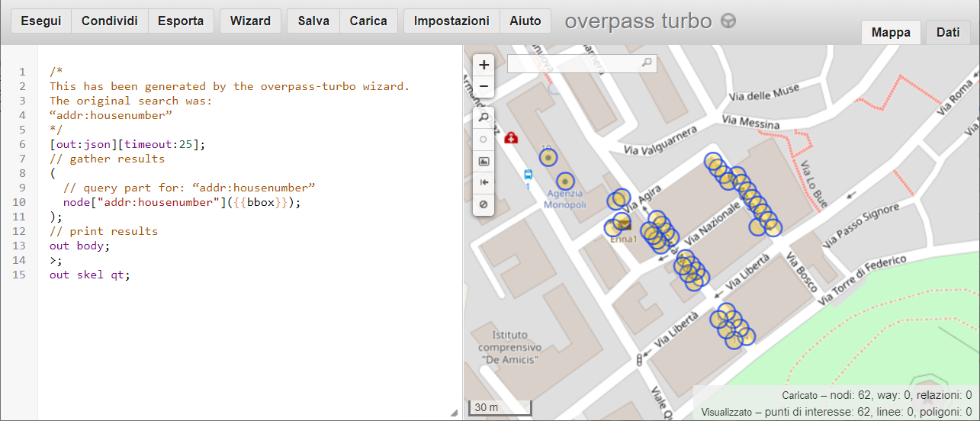Click the red hospital cross icon on map
This screenshot has height=421, width=980.
[x=511, y=138]
